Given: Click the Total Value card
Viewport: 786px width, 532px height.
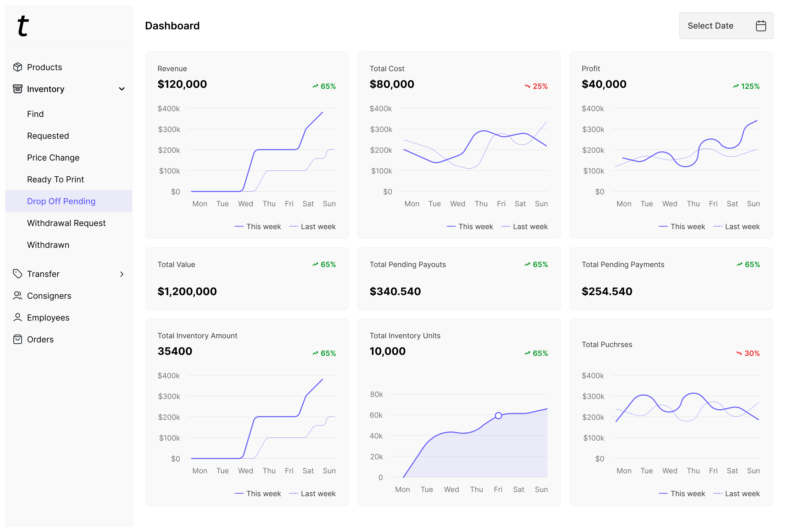Looking at the screenshot, I should (x=247, y=278).
